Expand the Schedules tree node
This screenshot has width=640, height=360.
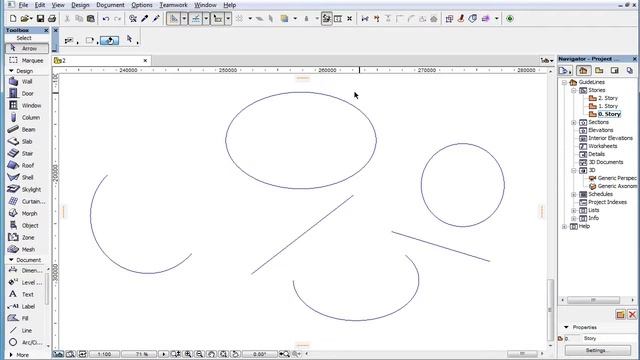[x=573, y=194]
